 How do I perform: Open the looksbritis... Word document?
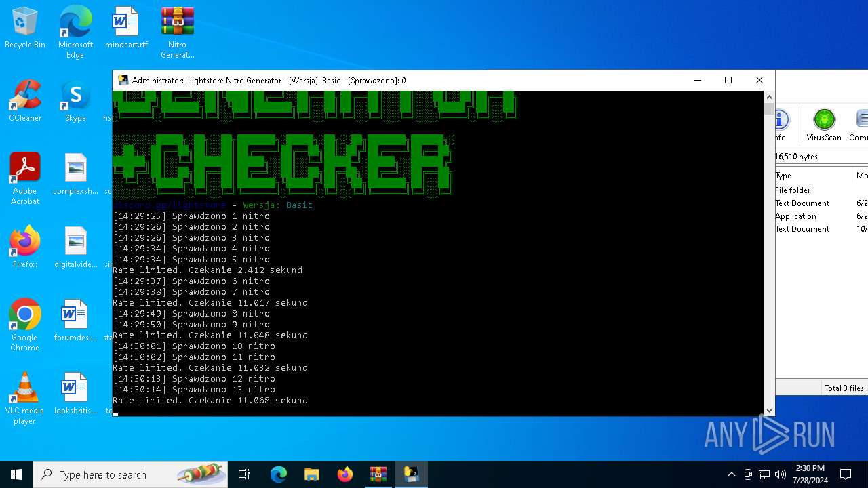(75, 394)
